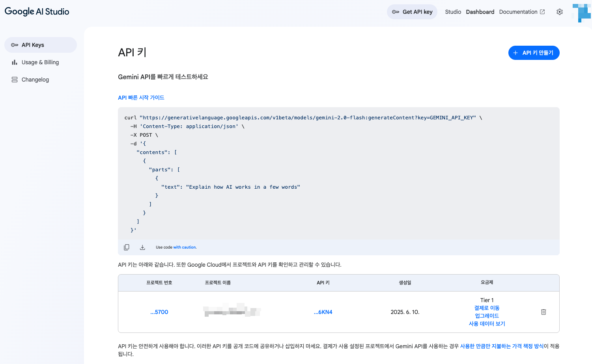Click the list icon beside Changelog
The width and height of the screenshot is (592, 364).
pyautogui.click(x=15, y=80)
